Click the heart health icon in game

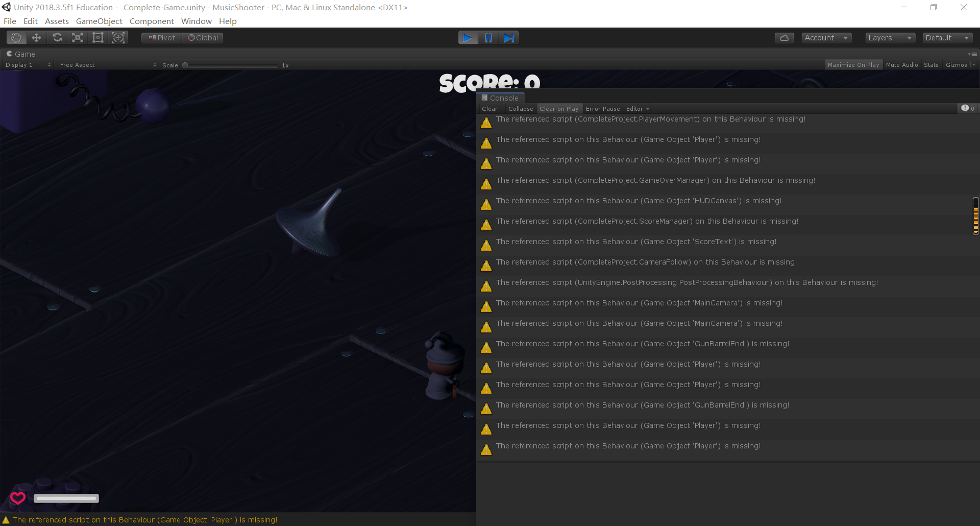[x=18, y=498]
